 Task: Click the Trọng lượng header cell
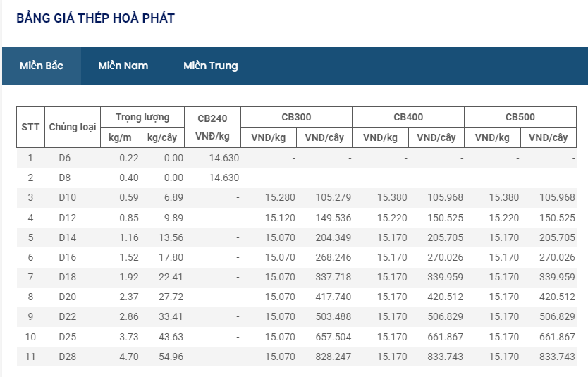pyautogui.click(x=142, y=117)
